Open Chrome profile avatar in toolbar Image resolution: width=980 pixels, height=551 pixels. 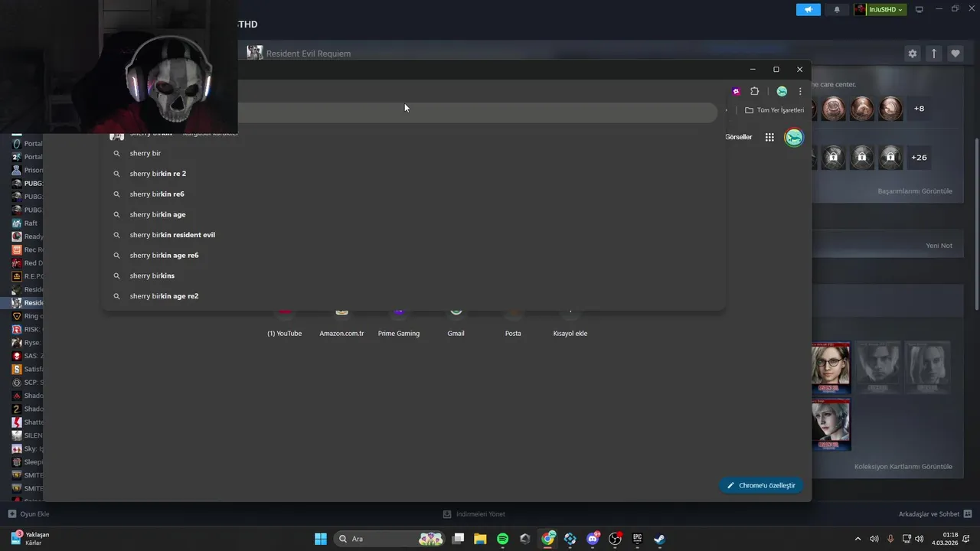782,91
